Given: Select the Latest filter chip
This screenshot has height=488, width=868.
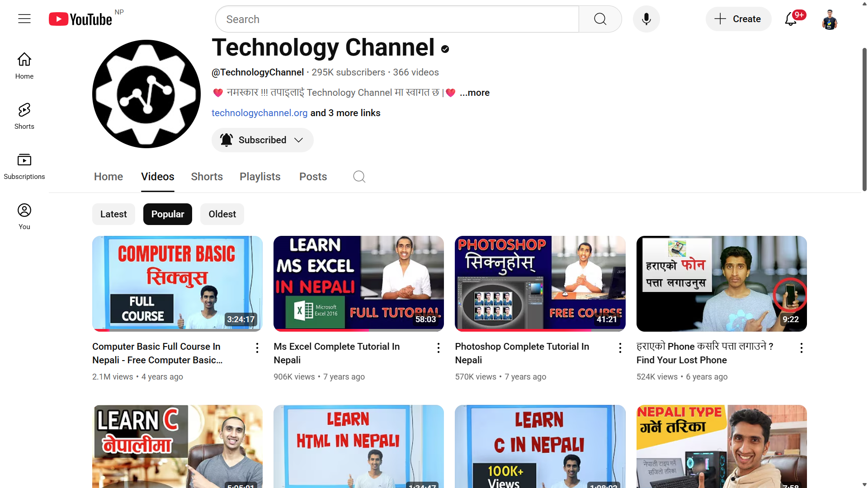Looking at the screenshot, I should coord(113,214).
